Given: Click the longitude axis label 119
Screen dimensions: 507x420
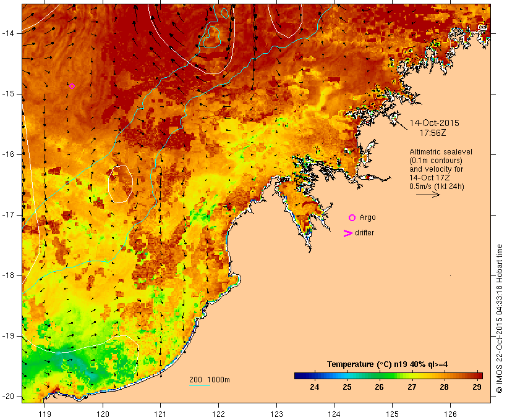Looking at the screenshot, I should (x=45, y=414).
